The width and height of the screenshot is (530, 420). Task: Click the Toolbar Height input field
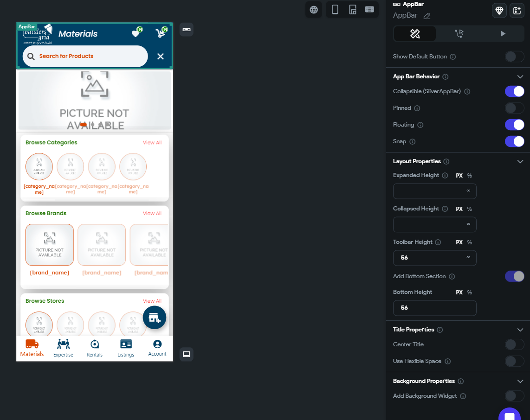[434, 257]
